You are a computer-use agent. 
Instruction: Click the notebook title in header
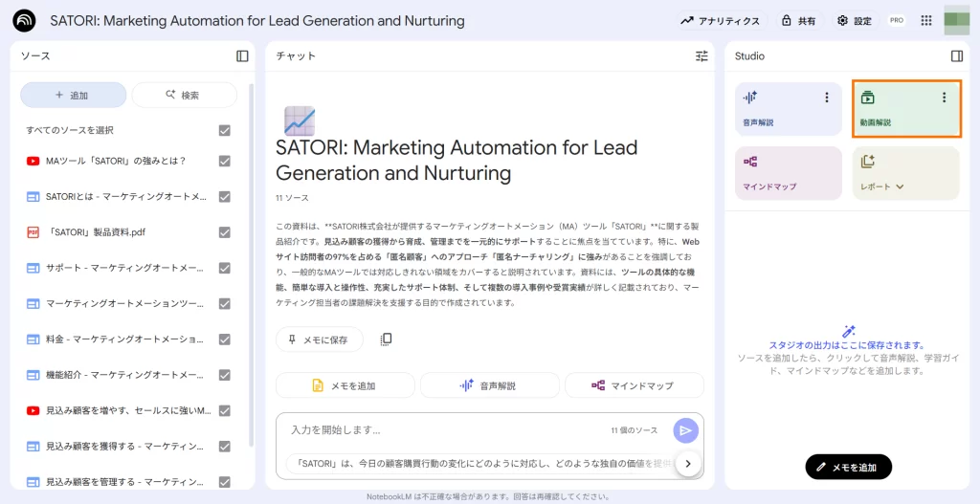click(257, 21)
